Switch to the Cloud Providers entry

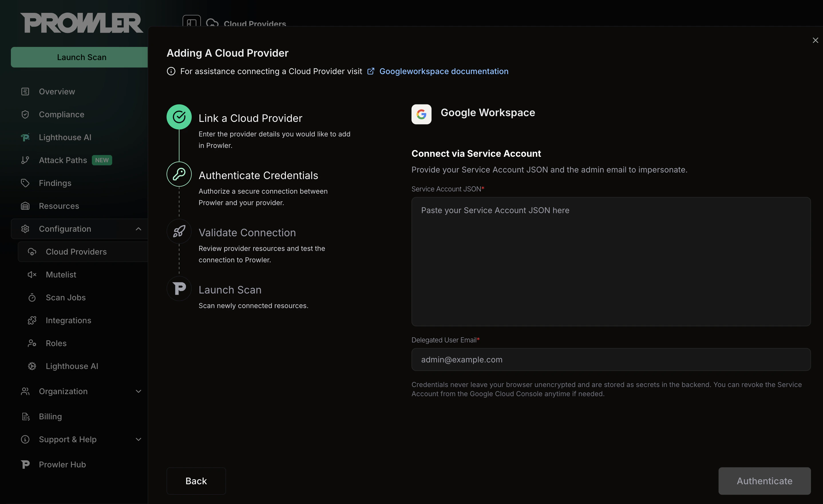pos(76,252)
